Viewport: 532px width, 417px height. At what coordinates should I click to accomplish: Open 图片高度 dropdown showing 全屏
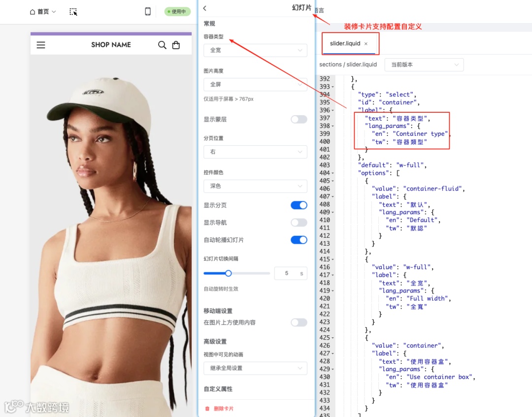tap(255, 84)
